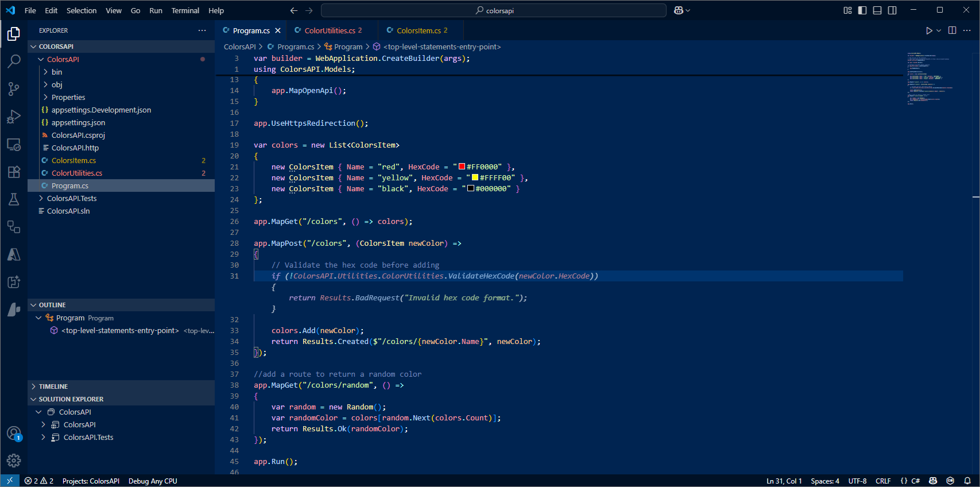This screenshot has height=487, width=980.
Task: Open the Extensions view
Action: (x=14, y=172)
